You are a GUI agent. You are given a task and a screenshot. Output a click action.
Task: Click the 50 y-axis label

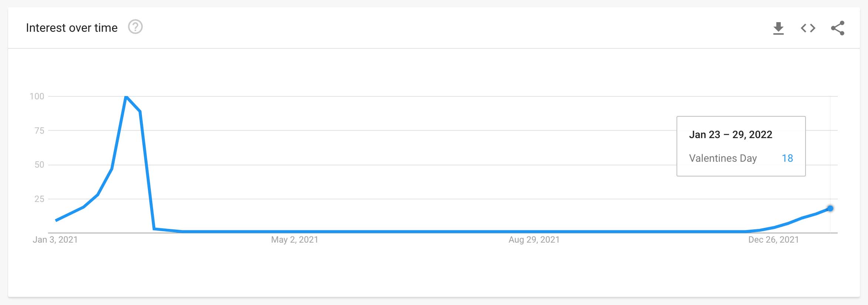pos(39,165)
